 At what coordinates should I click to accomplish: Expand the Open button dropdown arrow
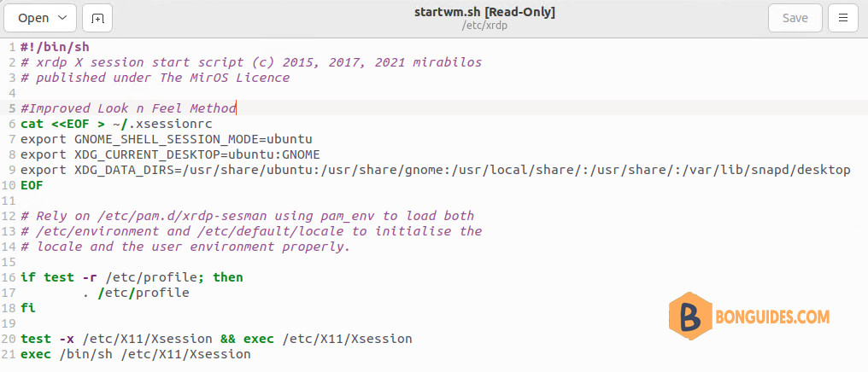tap(62, 18)
